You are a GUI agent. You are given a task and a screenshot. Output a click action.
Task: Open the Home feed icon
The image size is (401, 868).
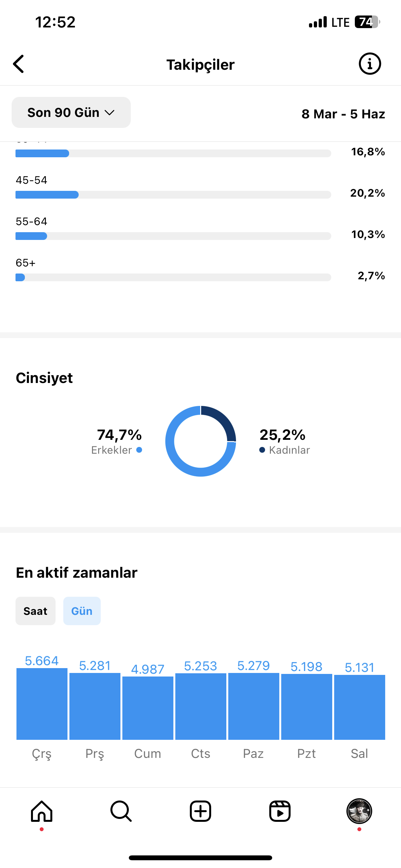point(42,811)
